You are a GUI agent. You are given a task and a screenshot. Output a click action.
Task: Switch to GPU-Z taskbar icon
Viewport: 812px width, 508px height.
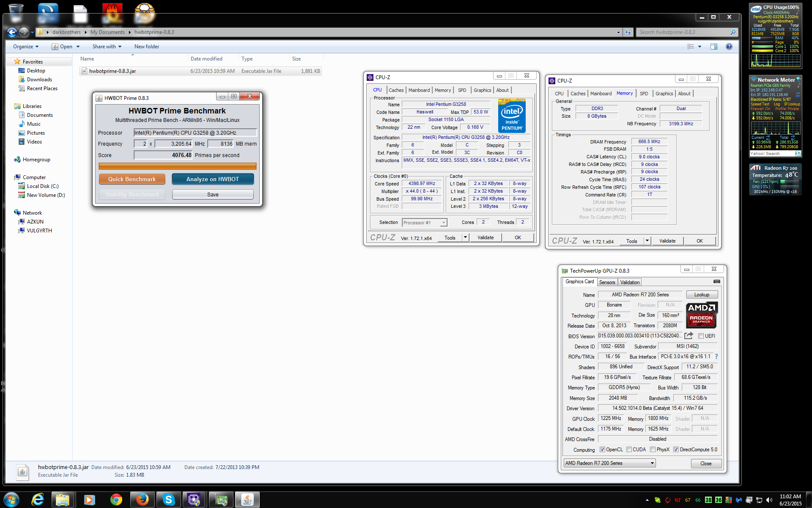click(x=221, y=500)
